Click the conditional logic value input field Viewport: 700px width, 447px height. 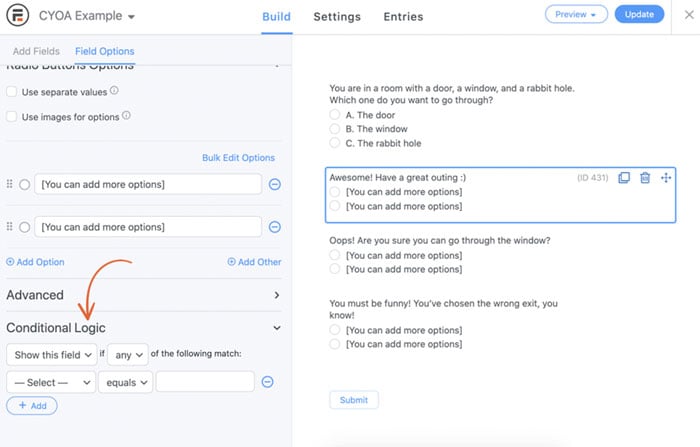pos(205,381)
